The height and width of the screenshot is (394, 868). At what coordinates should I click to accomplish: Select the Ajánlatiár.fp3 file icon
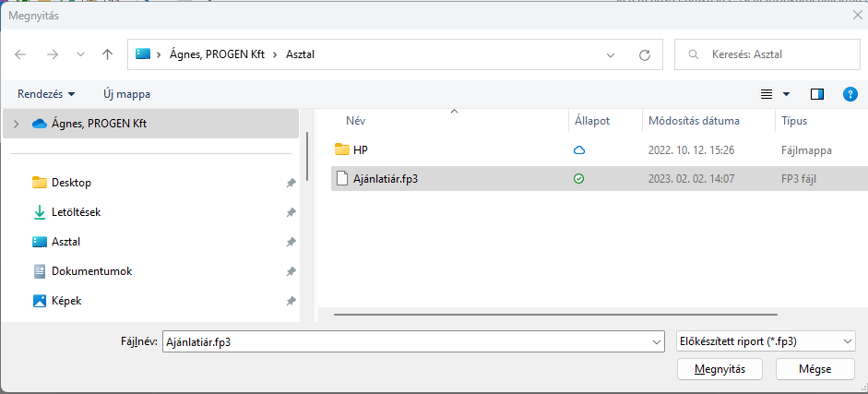(341, 179)
